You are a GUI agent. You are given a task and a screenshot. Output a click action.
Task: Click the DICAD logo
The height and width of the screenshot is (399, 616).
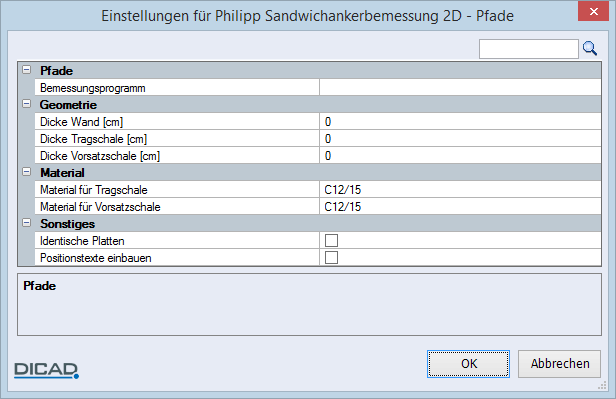pyautogui.click(x=46, y=370)
